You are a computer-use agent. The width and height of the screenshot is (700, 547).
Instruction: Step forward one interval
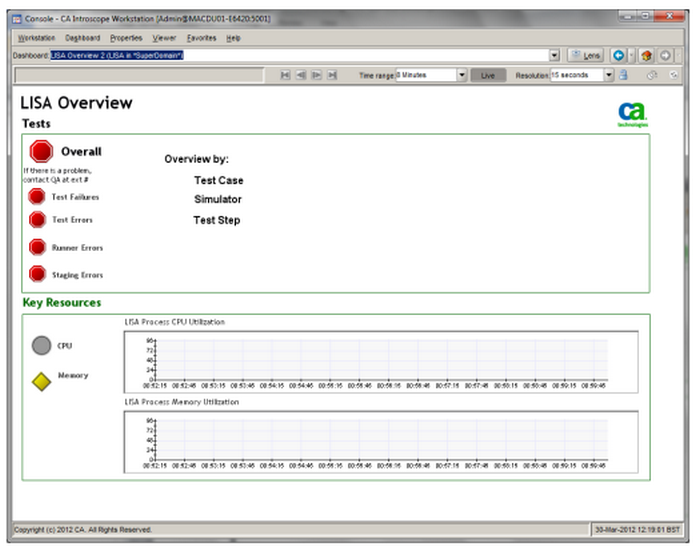click(317, 75)
